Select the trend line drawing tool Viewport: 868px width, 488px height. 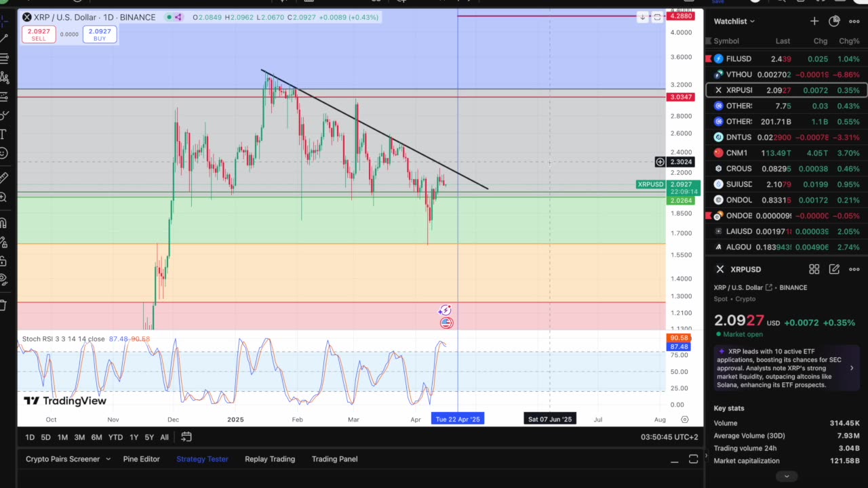pyautogui.click(x=3, y=39)
